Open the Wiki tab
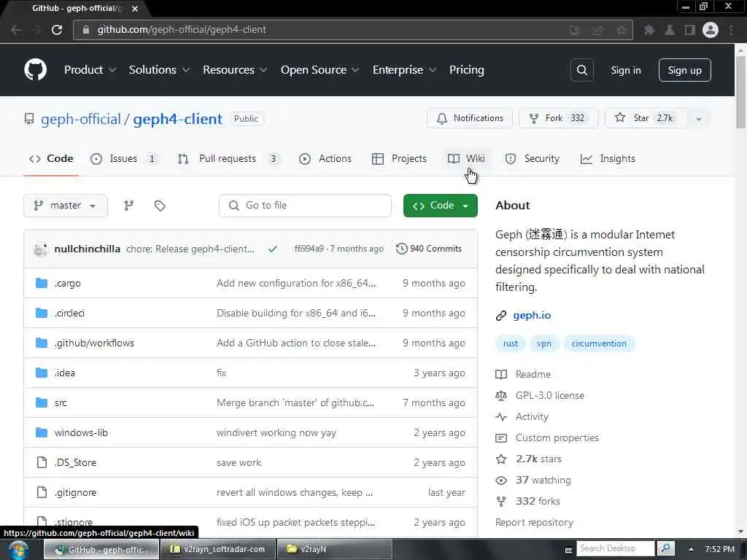Viewport: 747px width, 560px height. coord(466,158)
